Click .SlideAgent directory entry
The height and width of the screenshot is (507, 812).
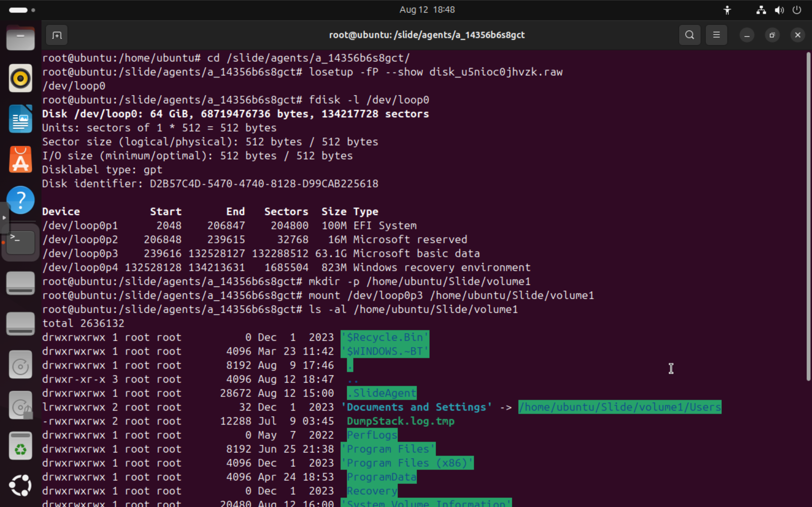coord(381,393)
